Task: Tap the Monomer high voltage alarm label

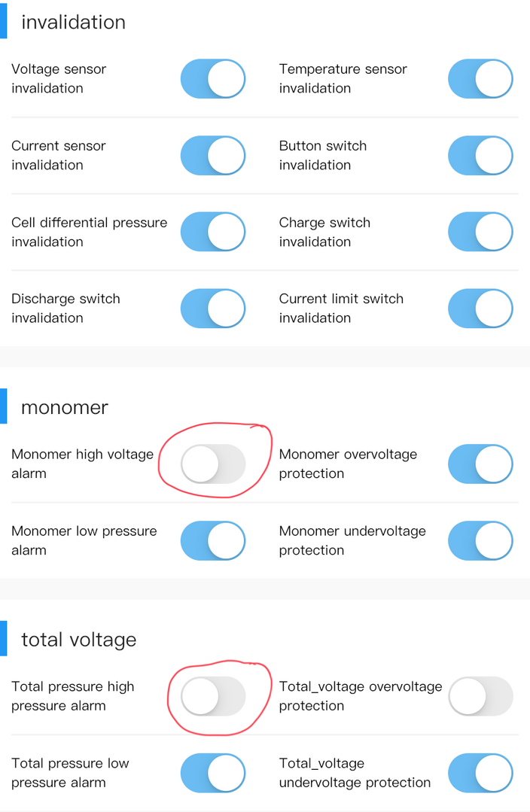Action: click(x=82, y=464)
